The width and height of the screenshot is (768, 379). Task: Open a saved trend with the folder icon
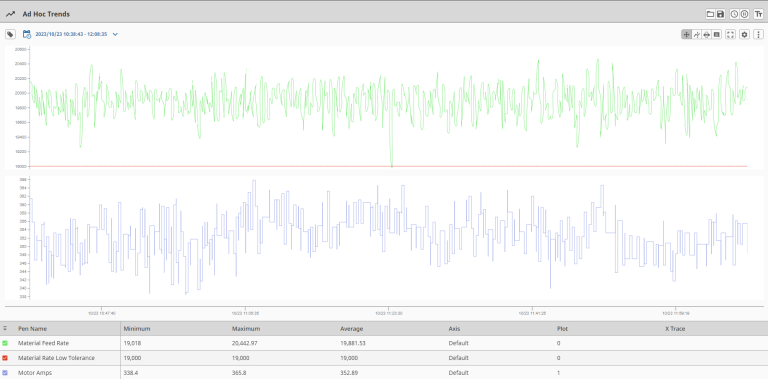click(x=710, y=14)
